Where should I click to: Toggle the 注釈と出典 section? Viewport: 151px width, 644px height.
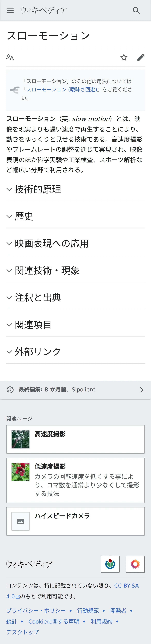click(38, 297)
